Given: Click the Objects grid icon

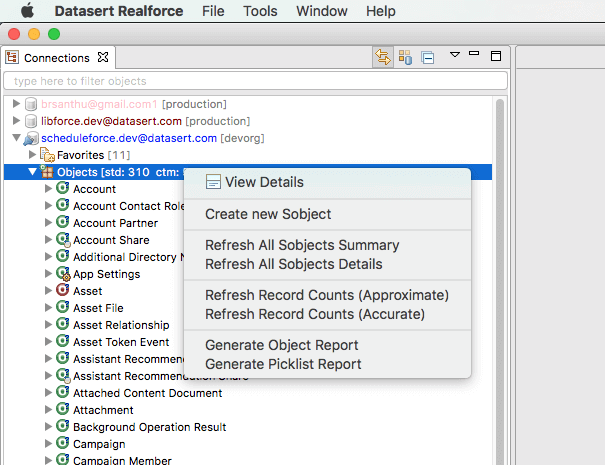Looking at the screenshot, I should tap(47, 172).
